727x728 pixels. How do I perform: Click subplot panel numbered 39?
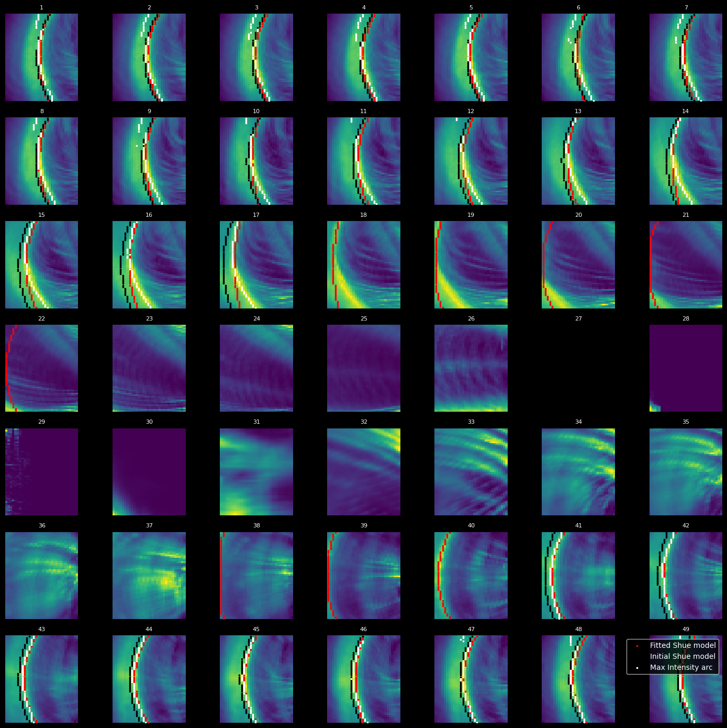tap(364, 576)
